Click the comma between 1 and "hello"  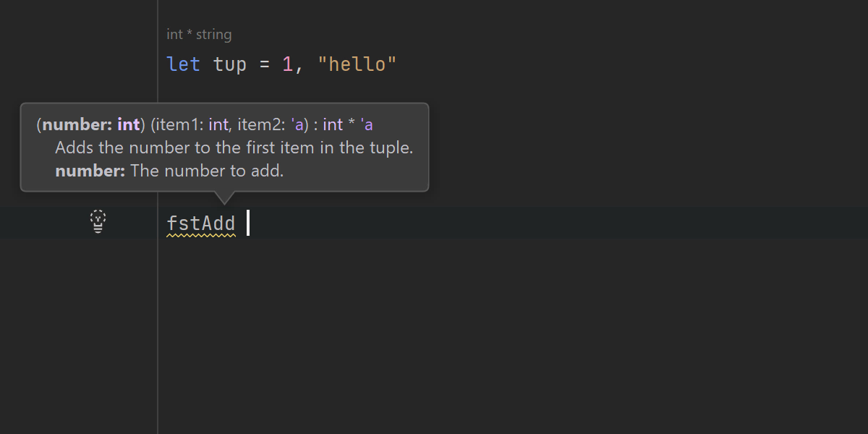pos(300,67)
